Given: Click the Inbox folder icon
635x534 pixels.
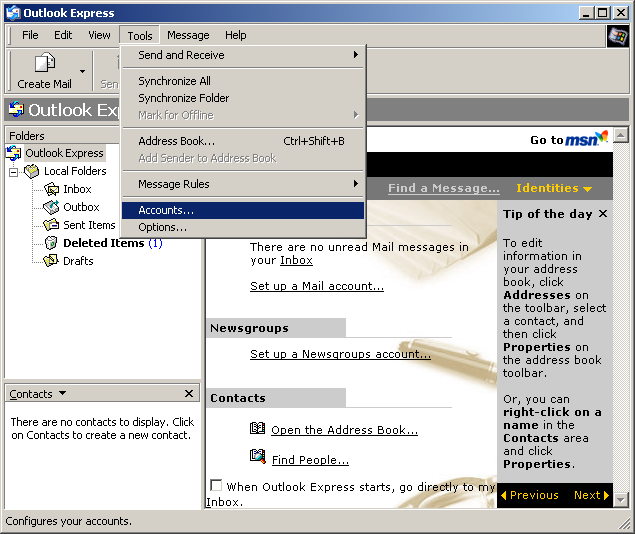Looking at the screenshot, I should tap(51, 189).
